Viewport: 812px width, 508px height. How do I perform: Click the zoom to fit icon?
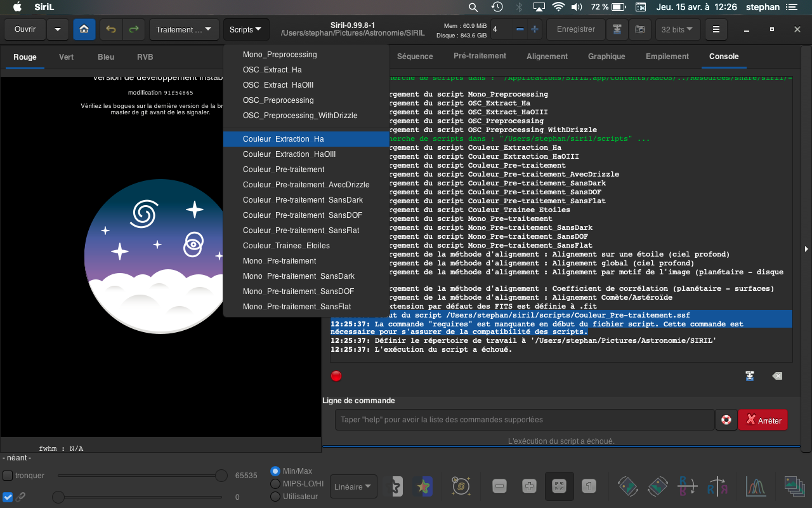click(x=559, y=486)
